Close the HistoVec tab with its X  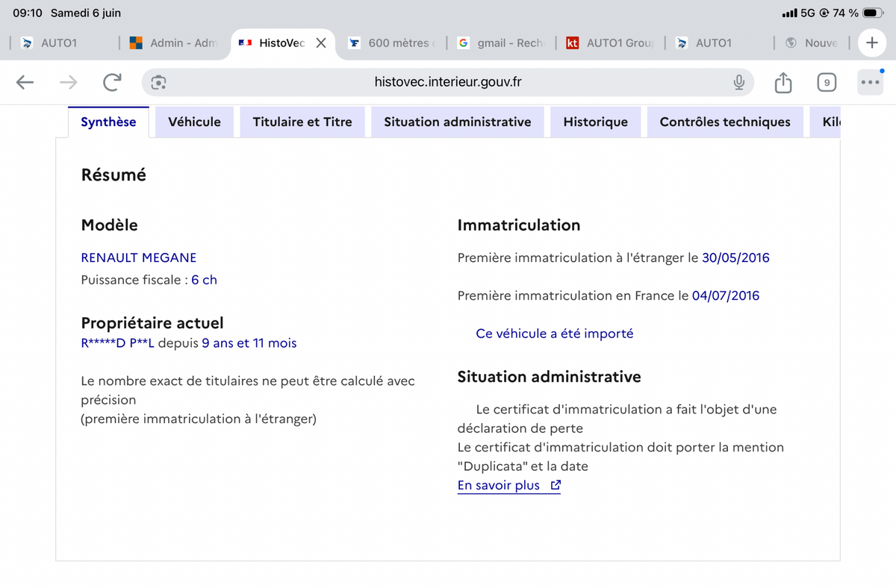tap(321, 43)
